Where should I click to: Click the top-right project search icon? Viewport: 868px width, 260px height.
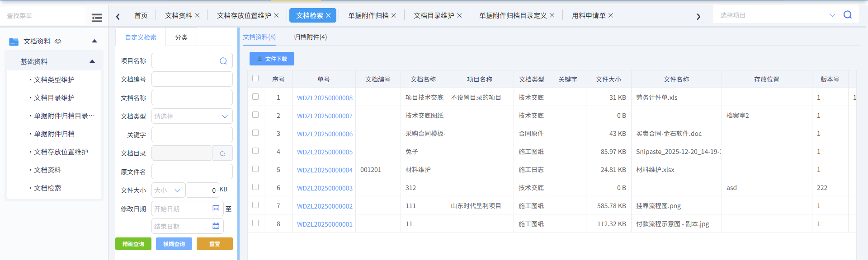click(x=848, y=15)
